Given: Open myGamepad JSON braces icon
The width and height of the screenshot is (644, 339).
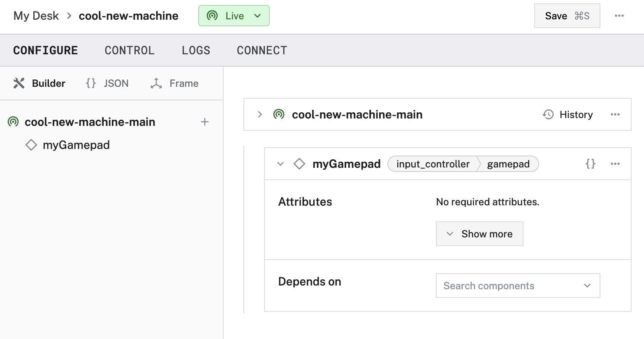Looking at the screenshot, I should pyautogui.click(x=591, y=164).
